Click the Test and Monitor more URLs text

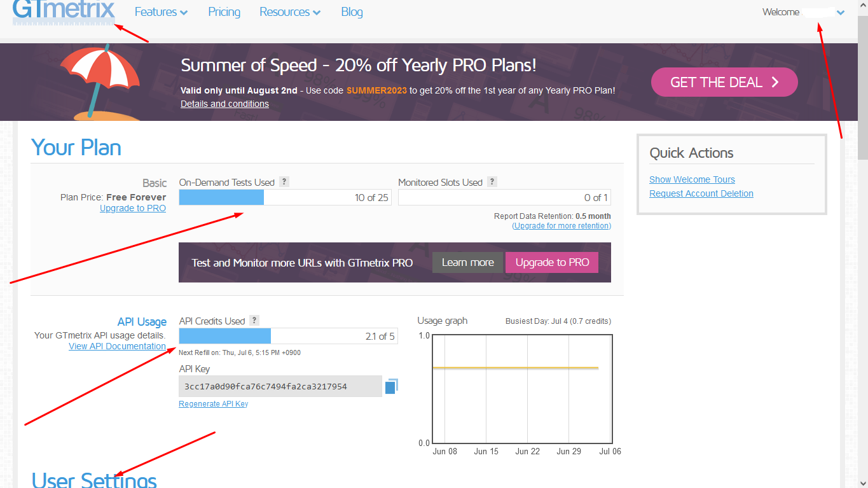[302, 262]
